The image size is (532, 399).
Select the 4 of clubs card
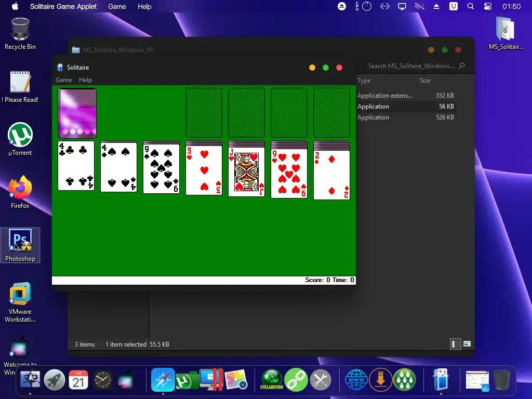76,166
